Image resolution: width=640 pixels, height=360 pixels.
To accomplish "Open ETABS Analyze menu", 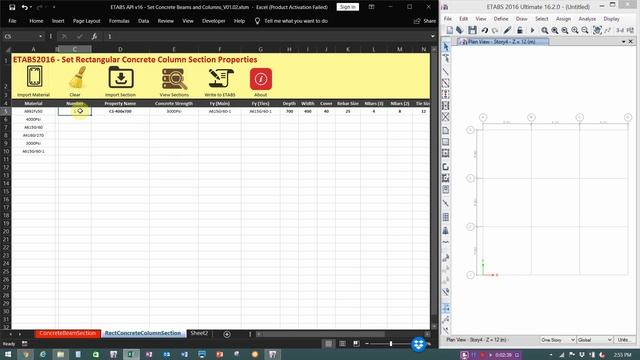I will (587, 19).
